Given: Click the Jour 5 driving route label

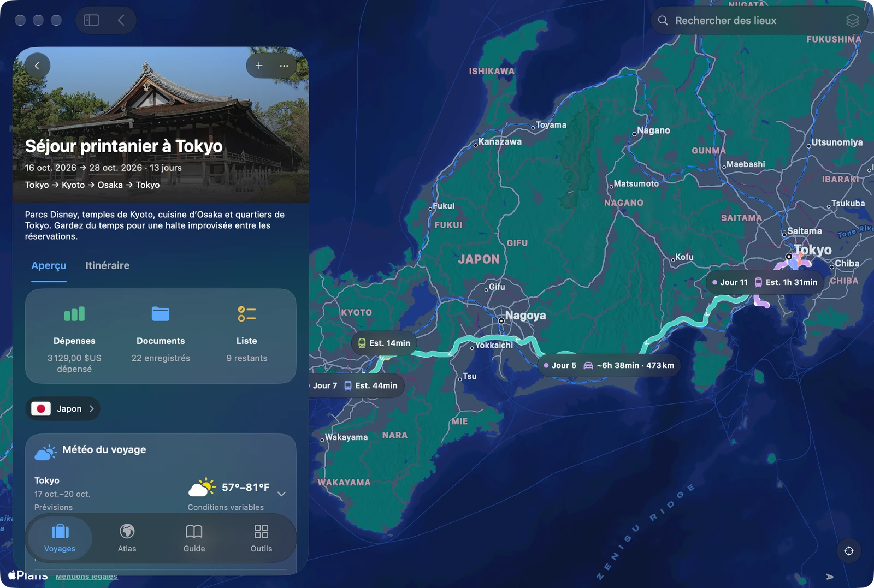Looking at the screenshot, I should [610, 365].
